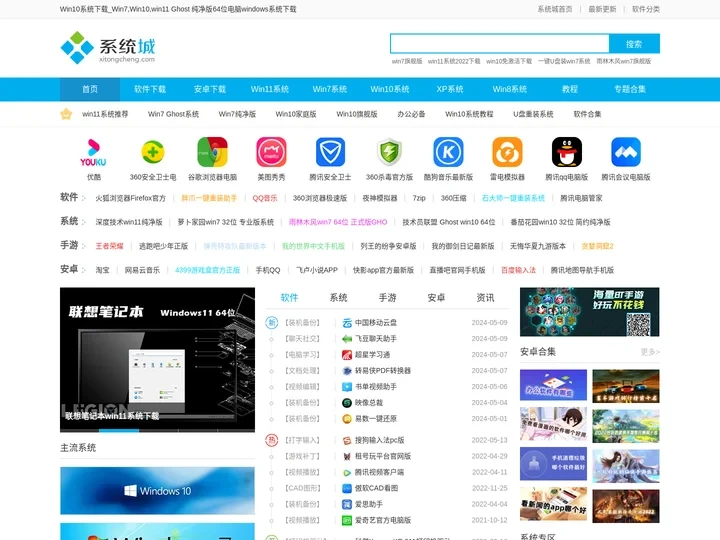The height and width of the screenshot is (540, 720).
Task: Click the Youku app icon
Action: click(x=94, y=152)
